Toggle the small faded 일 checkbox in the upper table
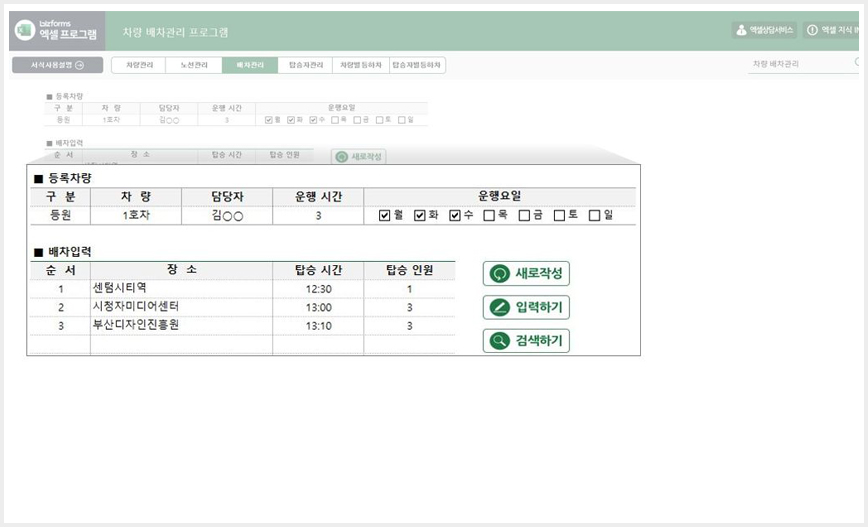The image size is (868, 527). pyautogui.click(x=402, y=120)
